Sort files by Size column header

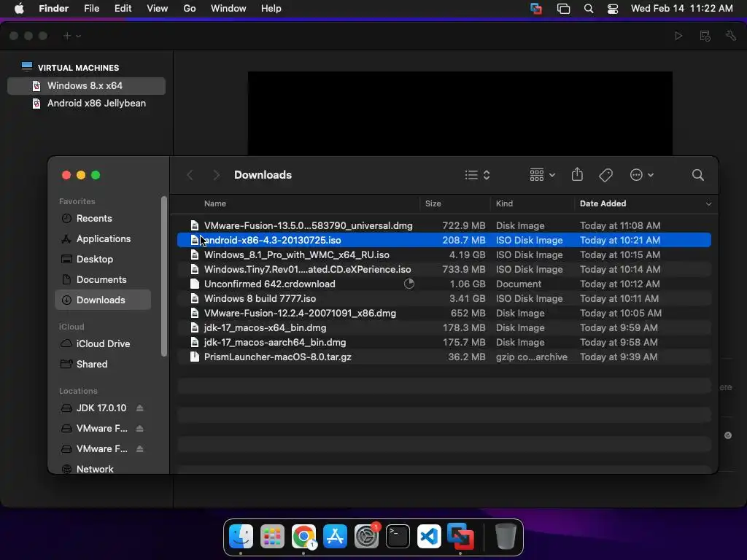[433, 203]
